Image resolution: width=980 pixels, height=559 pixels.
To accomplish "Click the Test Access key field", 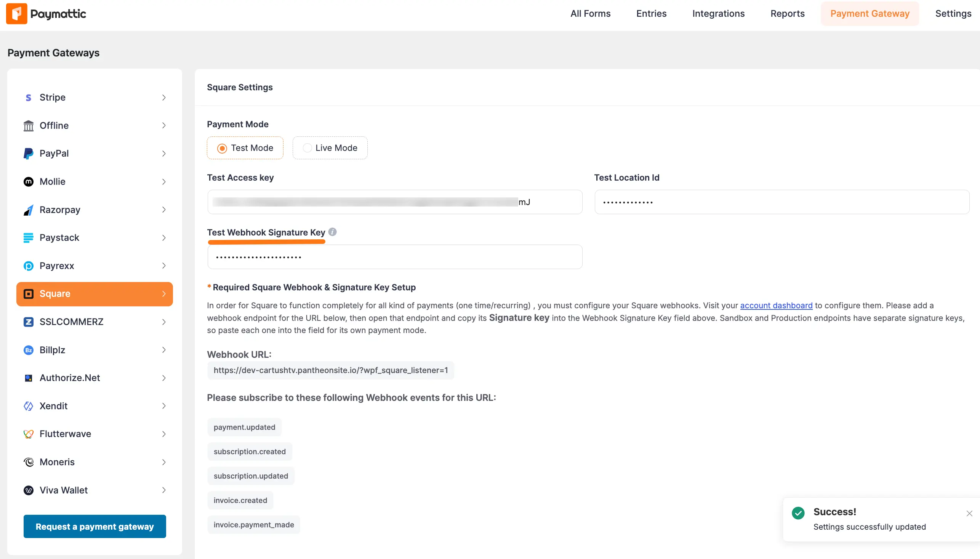I will point(395,202).
